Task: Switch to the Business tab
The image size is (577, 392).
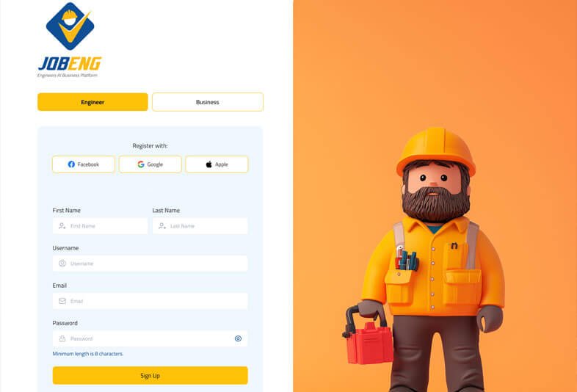Action: pyautogui.click(x=207, y=102)
